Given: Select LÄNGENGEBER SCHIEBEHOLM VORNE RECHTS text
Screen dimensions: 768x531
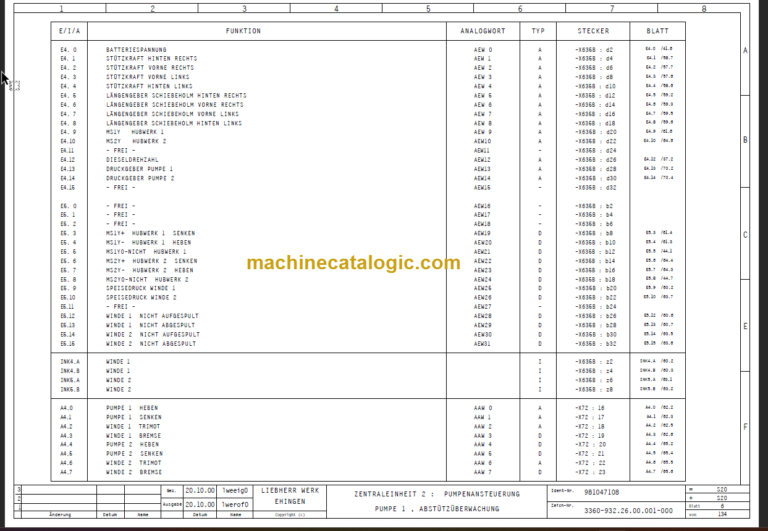Looking at the screenshot, I should point(175,105).
